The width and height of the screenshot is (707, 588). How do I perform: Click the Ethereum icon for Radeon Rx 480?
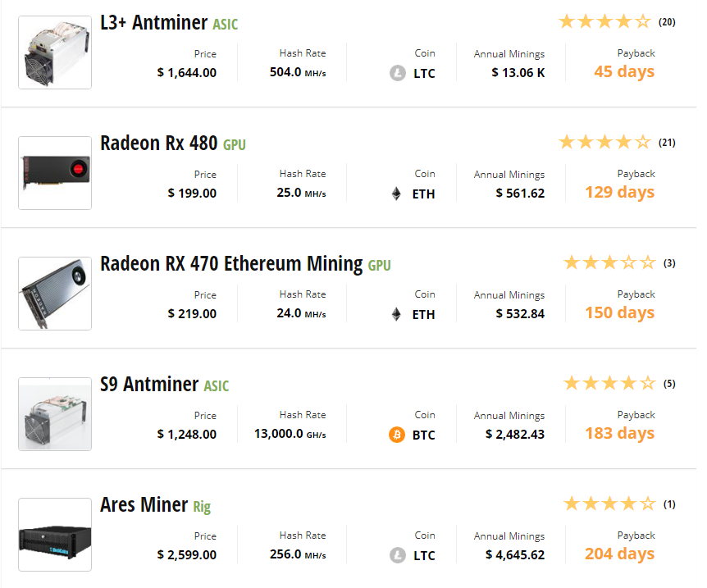click(x=396, y=194)
